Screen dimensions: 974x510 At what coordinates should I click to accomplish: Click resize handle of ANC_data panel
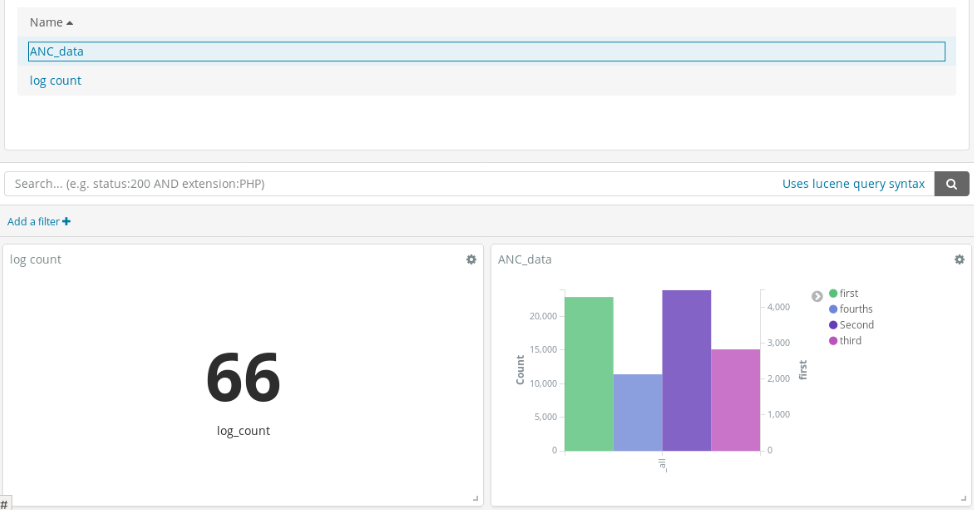[963, 498]
